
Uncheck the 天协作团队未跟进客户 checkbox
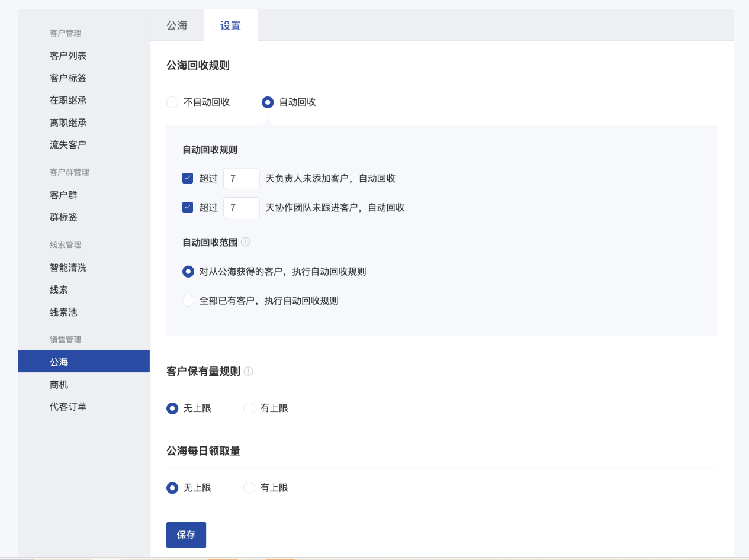(x=188, y=207)
